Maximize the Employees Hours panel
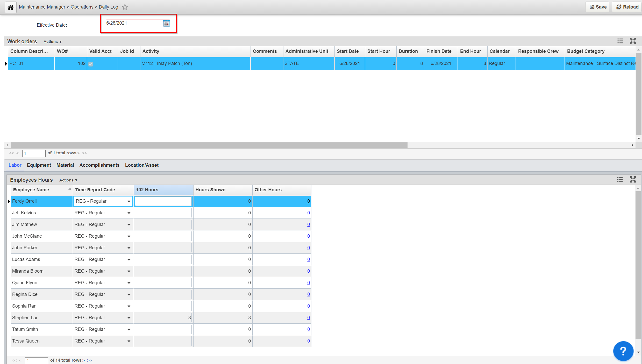This screenshot has height=364, width=642. tap(633, 180)
